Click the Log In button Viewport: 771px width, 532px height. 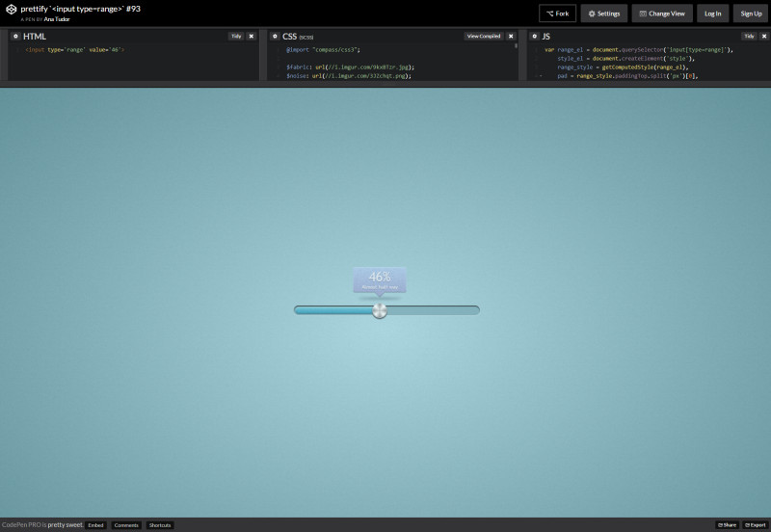pyautogui.click(x=712, y=13)
